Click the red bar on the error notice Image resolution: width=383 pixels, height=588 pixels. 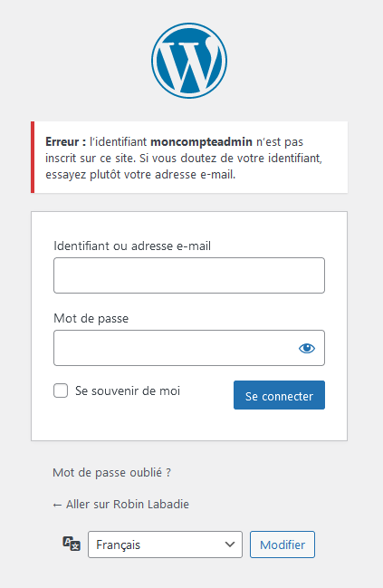(x=33, y=157)
